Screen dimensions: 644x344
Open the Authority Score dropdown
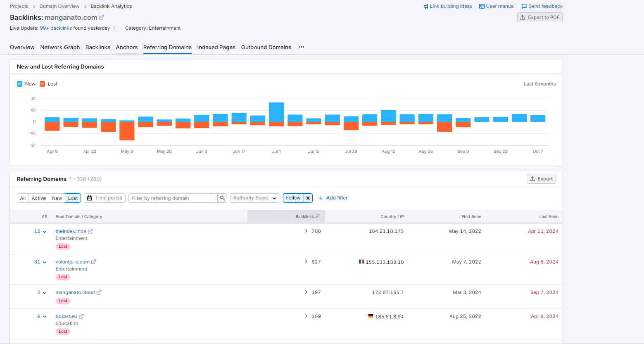[x=254, y=198]
